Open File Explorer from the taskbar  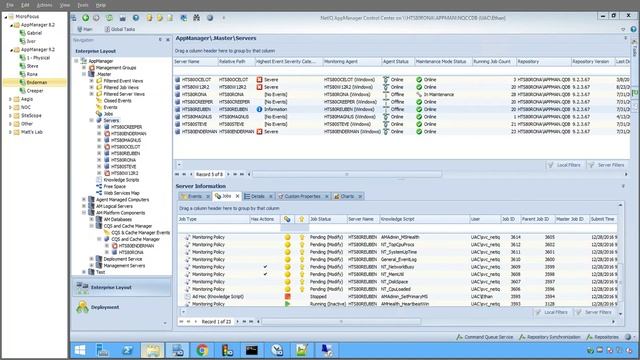pyautogui.click(x=152, y=350)
